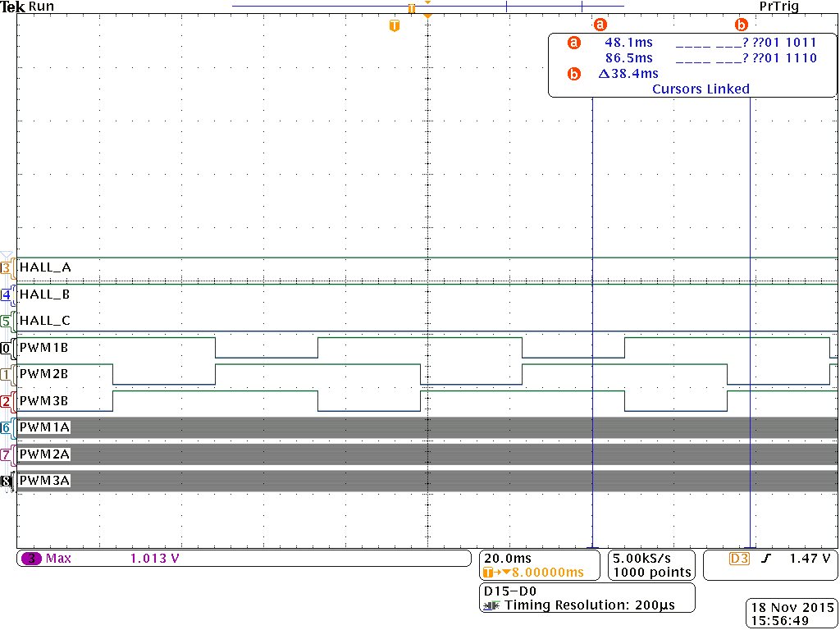Select the PWM3A channel 8 indicator
This screenshot has height=630, width=840.
point(6,481)
